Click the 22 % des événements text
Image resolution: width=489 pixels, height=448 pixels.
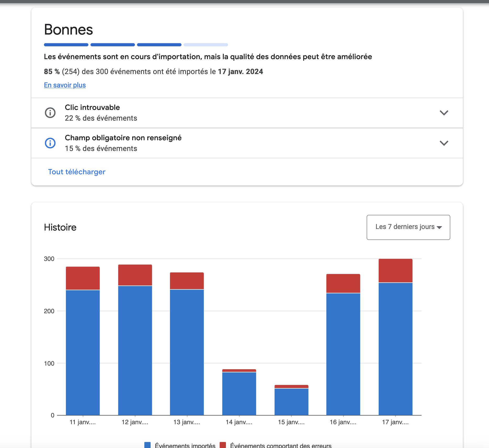pyautogui.click(x=101, y=118)
